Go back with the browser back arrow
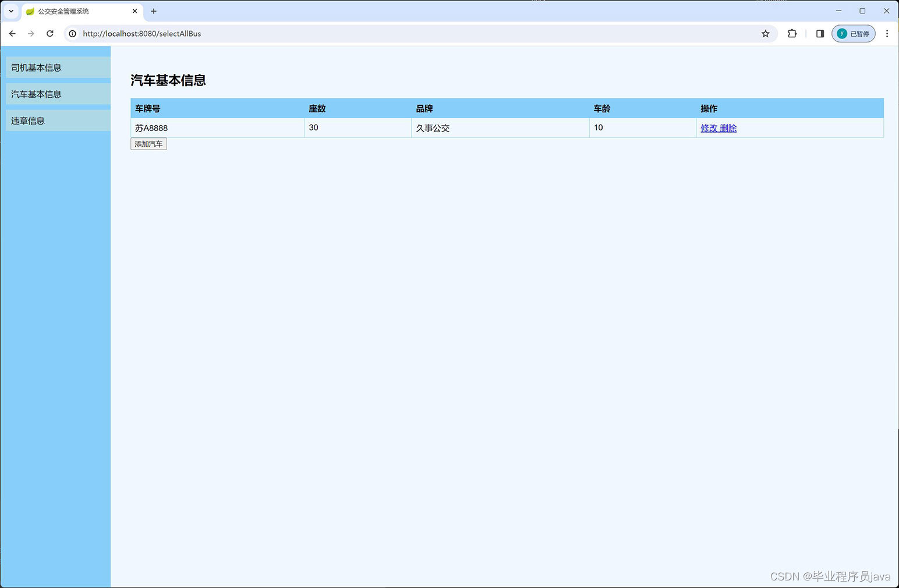 point(12,34)
